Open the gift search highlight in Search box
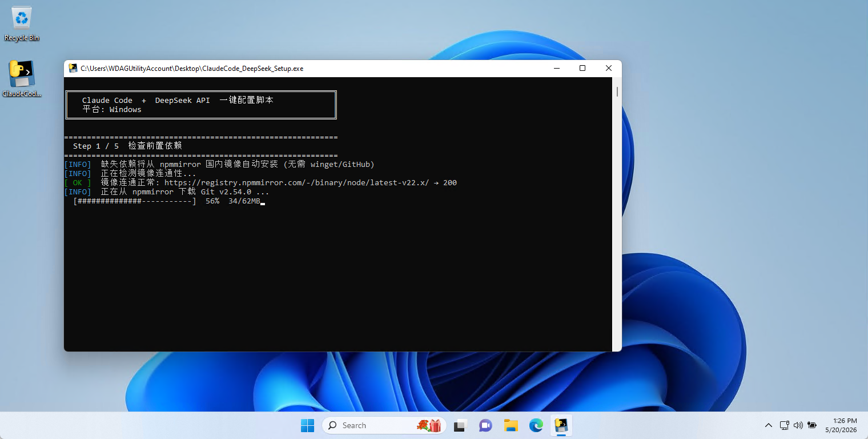868x439 pixels. (x=429, y=425)
